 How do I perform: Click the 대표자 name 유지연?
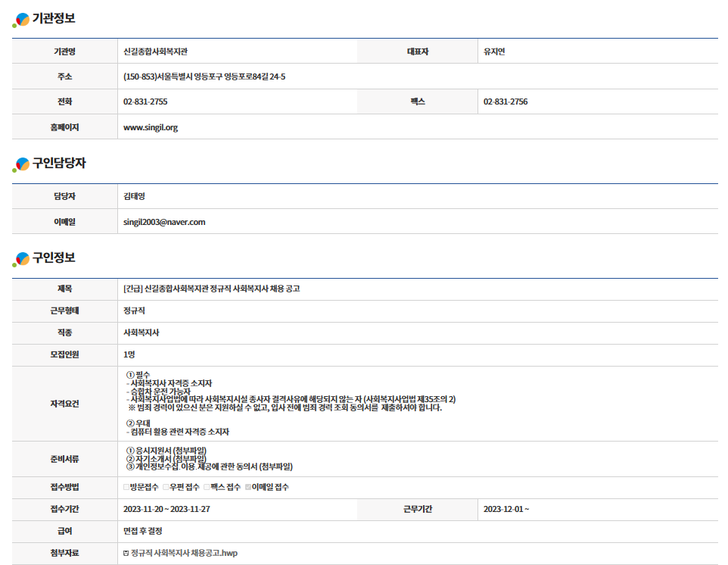[x=494, y=52]
